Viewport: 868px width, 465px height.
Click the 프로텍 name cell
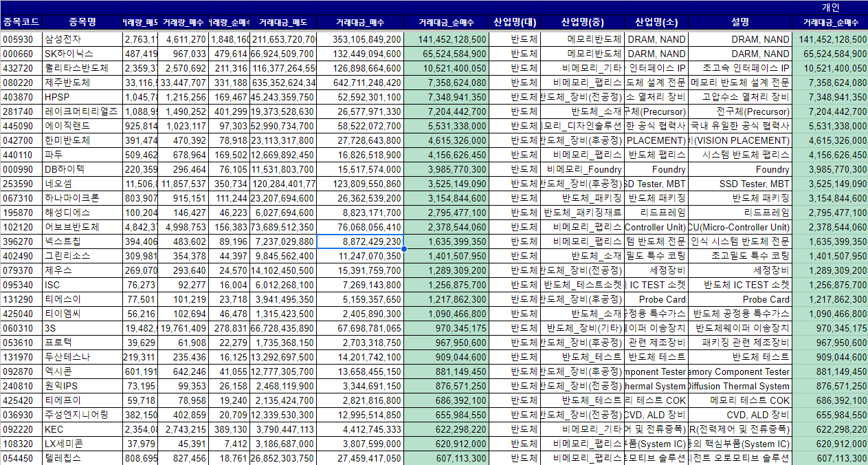[82, 343]
